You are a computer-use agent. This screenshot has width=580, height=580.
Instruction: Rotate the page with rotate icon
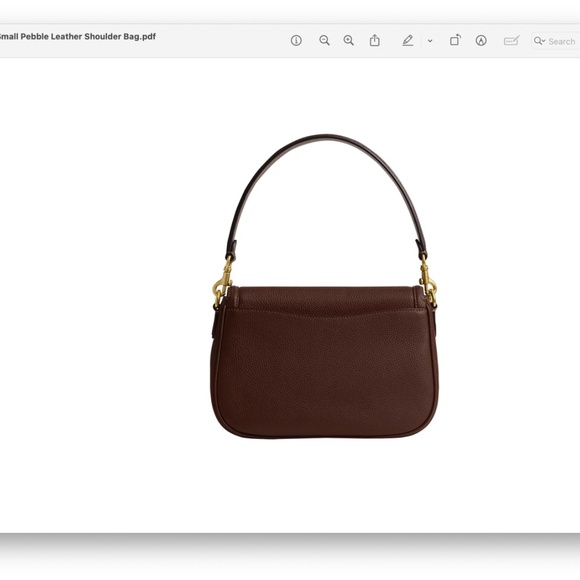pos(455,40)
